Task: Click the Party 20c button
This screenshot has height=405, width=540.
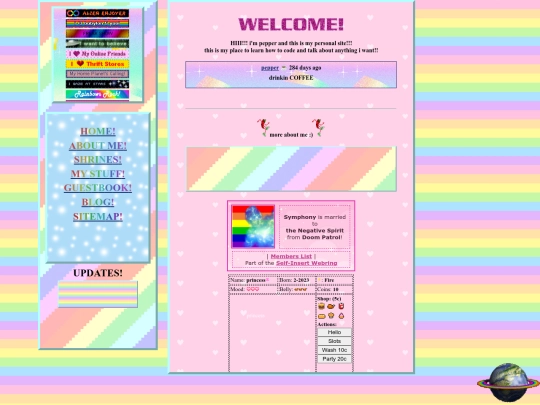Action: [x=334, y=359]
